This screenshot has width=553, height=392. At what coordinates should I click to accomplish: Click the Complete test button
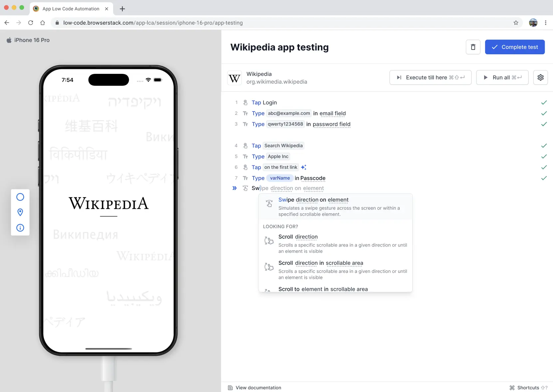515,47
